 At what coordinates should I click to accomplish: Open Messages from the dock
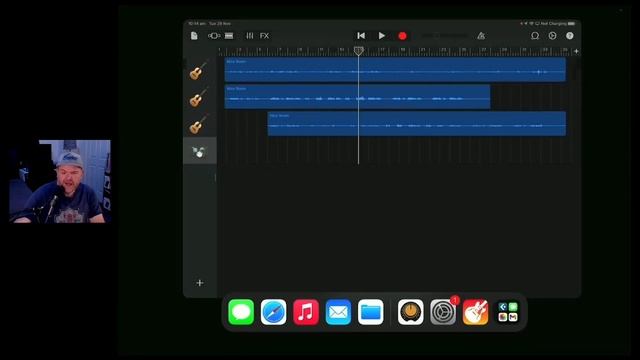click(241, 312)
